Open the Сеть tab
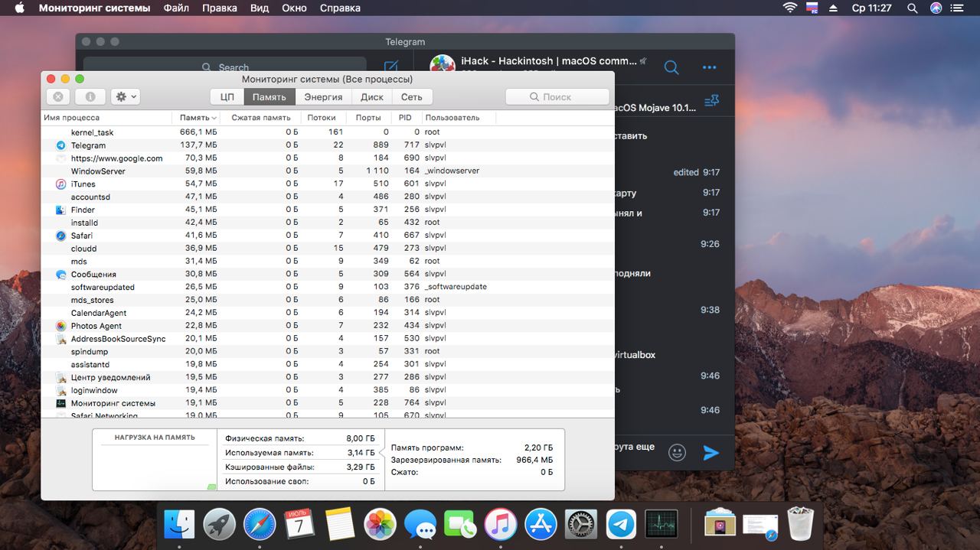The image size is (980, 550). pos(412,96)
